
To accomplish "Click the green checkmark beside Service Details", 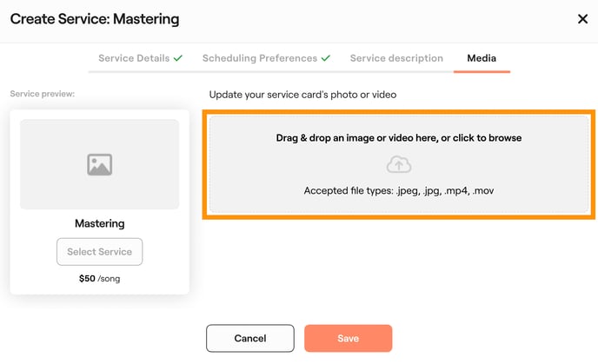I will (x=178, y=58).
